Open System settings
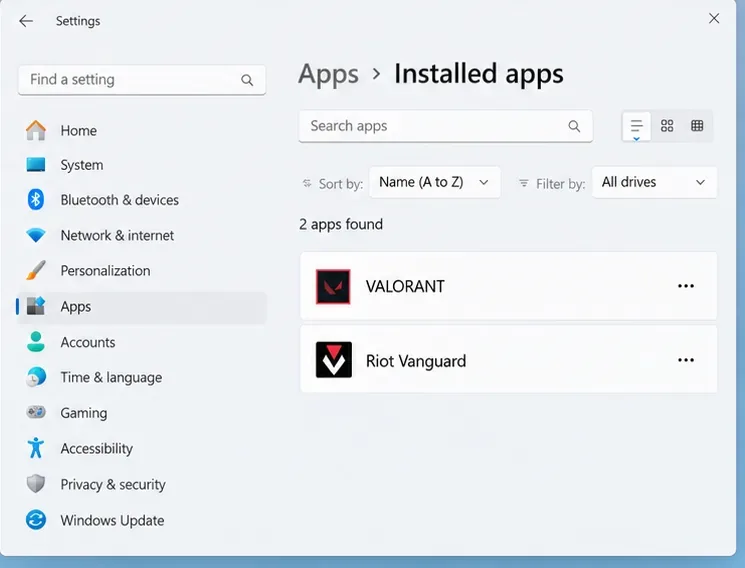The width and height of the screenshot is (745, 568). pyautogui.click(x=142, y=165)
